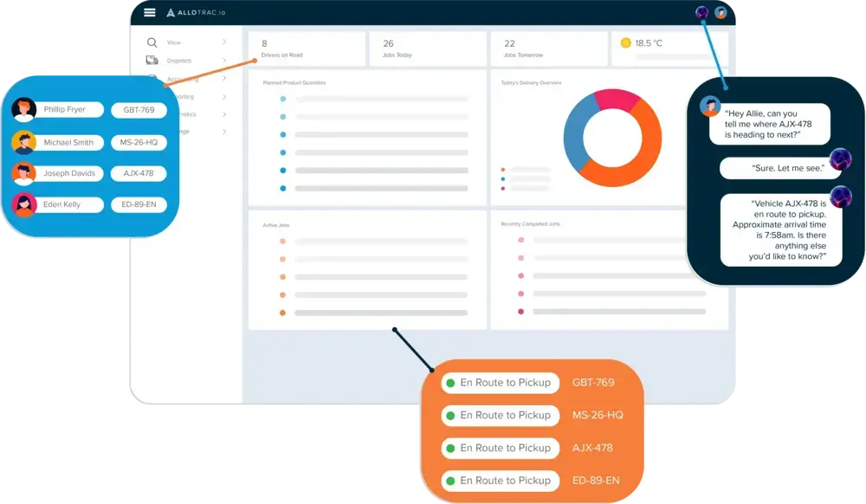Click the Michael Smith driver name
866x504 pixels.
pyautogui.click(x=68, y=142)
